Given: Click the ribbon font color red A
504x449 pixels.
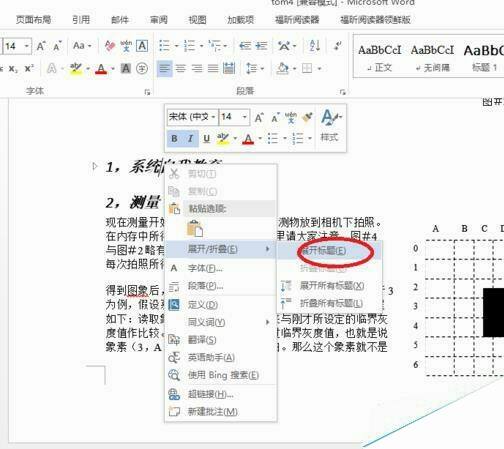Looking at the screenshot, I should click(x=101, y=69).
